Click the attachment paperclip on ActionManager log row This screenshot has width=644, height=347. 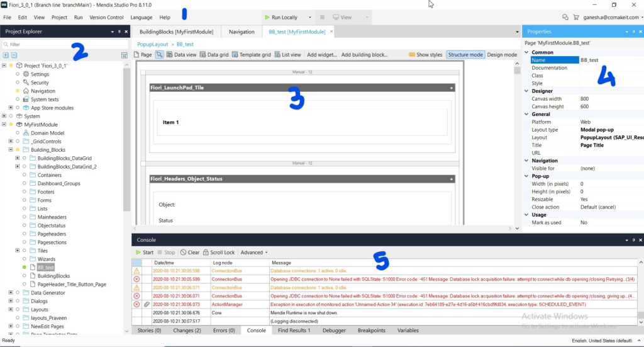point(147,304)
